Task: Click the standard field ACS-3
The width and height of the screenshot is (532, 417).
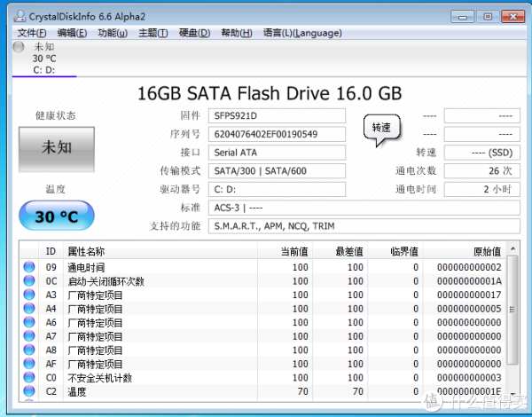Action: [364, 208]
